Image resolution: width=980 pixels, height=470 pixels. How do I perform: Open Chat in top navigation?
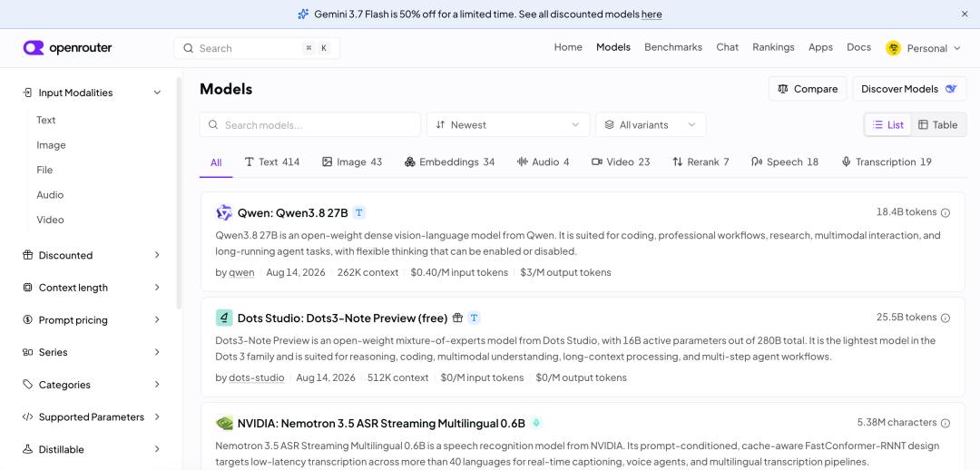(x=727, y=47)
